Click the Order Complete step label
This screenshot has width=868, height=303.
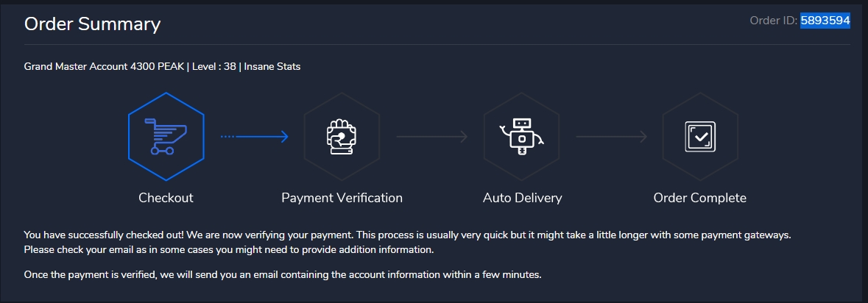[699, 198]
